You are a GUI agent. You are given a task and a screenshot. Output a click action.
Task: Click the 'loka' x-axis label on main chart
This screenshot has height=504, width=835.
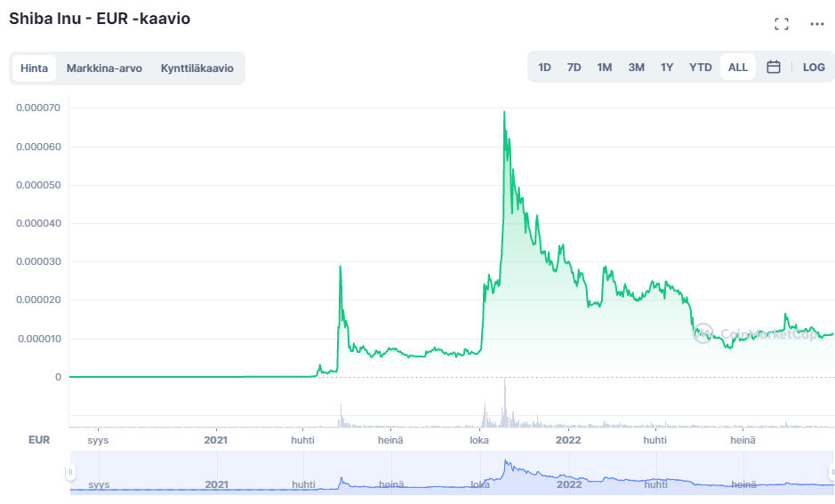[x=479, y=440]
